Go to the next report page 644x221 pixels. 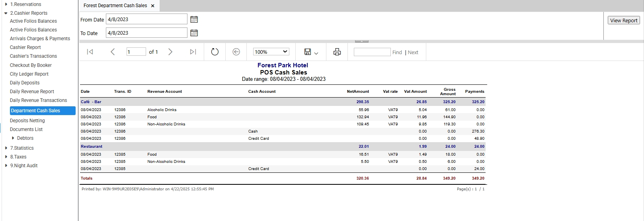tap(170, 52)
